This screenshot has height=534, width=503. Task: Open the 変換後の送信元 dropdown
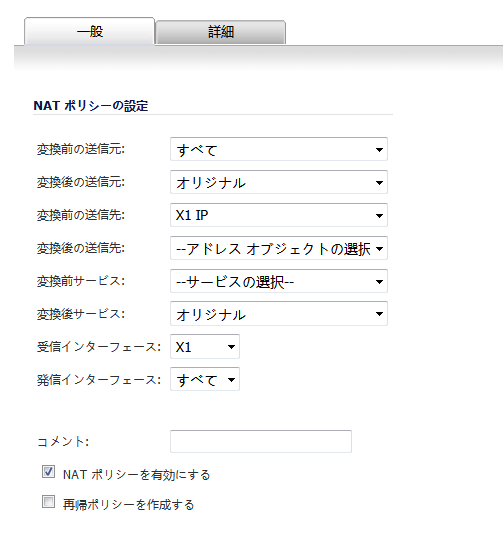(x=279, y=182)
